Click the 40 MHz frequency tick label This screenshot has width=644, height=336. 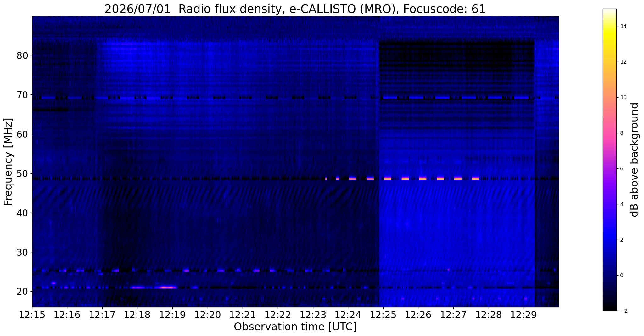(22, 213)
